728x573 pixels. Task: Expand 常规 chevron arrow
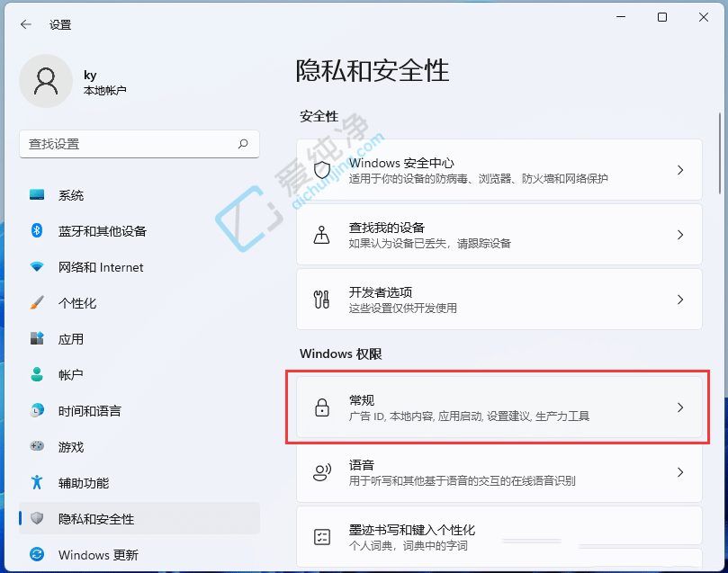pyautogui.click(x=680, y=407)
